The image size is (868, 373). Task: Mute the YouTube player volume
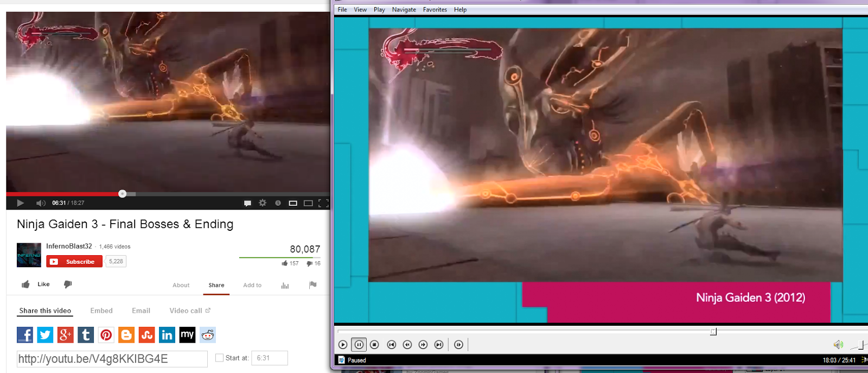(41, 203)
